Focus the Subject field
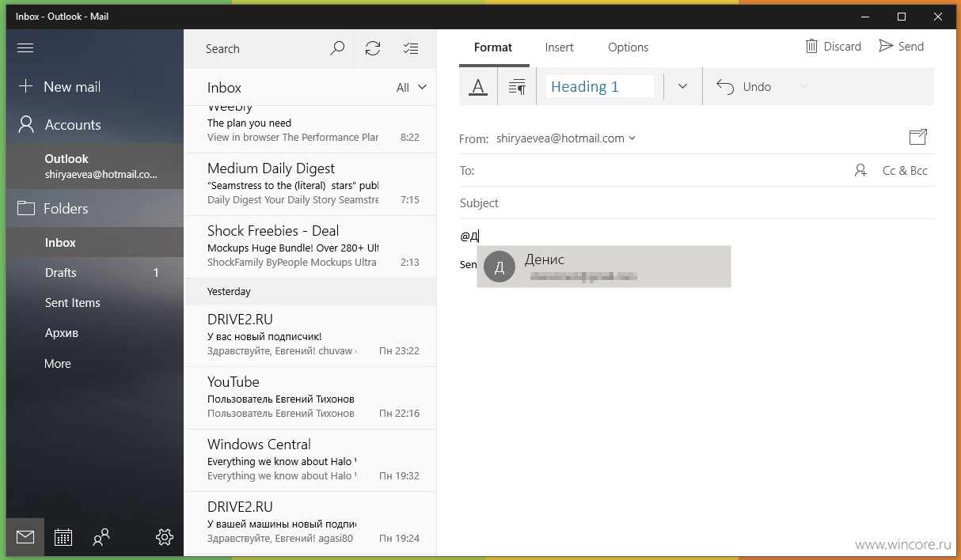The width and height of the screenshot is (961, 560). tap(697, 203)
